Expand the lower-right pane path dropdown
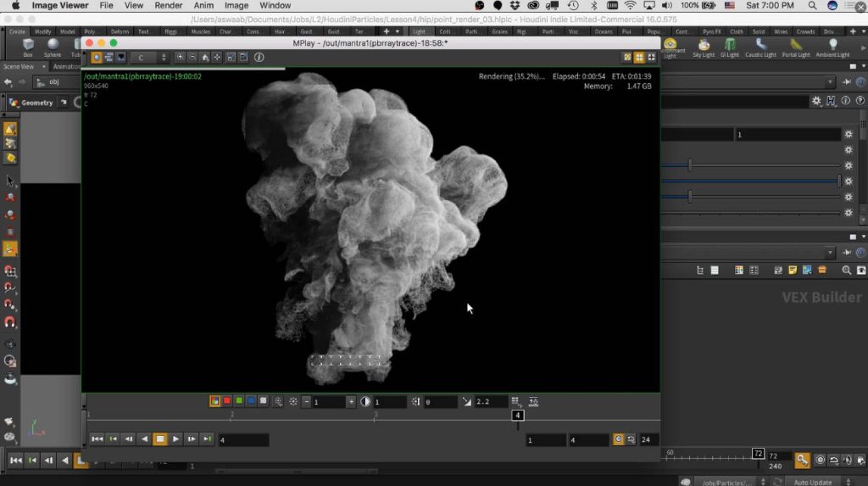 (830, 253)
